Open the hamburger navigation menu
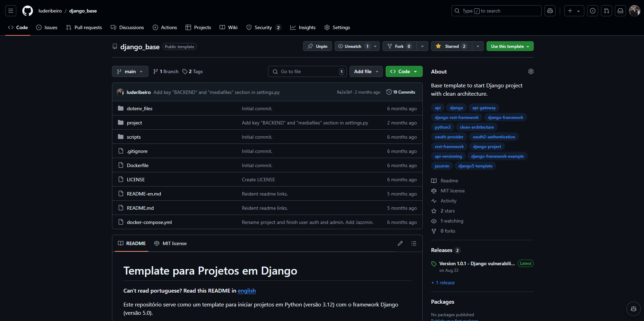Image resolution: width=644 pixels, height=321 pixels. click(11, 11)
